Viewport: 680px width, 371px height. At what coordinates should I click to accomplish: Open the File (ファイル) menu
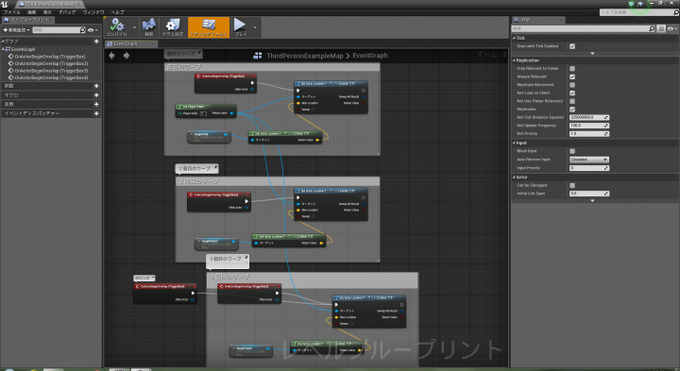12,12
